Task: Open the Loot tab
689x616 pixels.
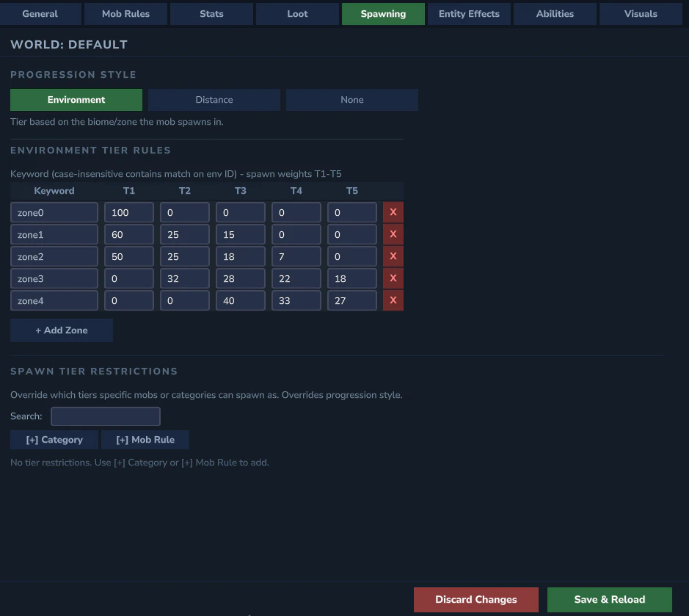Action: pyautogui.click(x=297, y=13)
